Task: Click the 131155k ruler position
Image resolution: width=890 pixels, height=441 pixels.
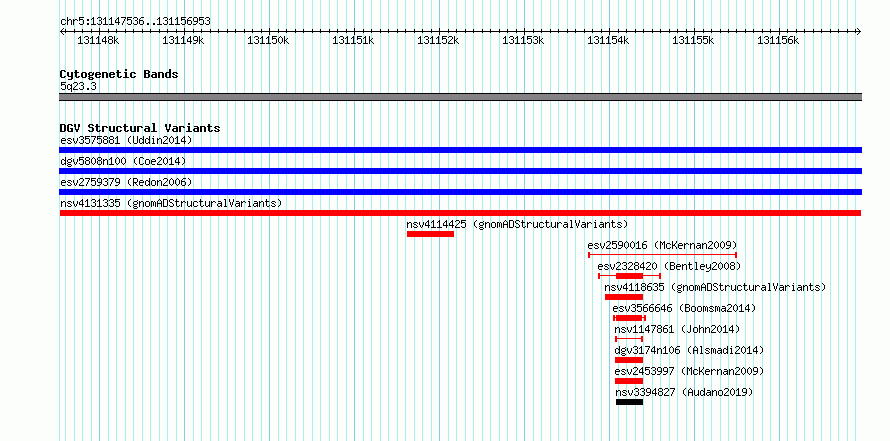Action: tap(694, 40)
